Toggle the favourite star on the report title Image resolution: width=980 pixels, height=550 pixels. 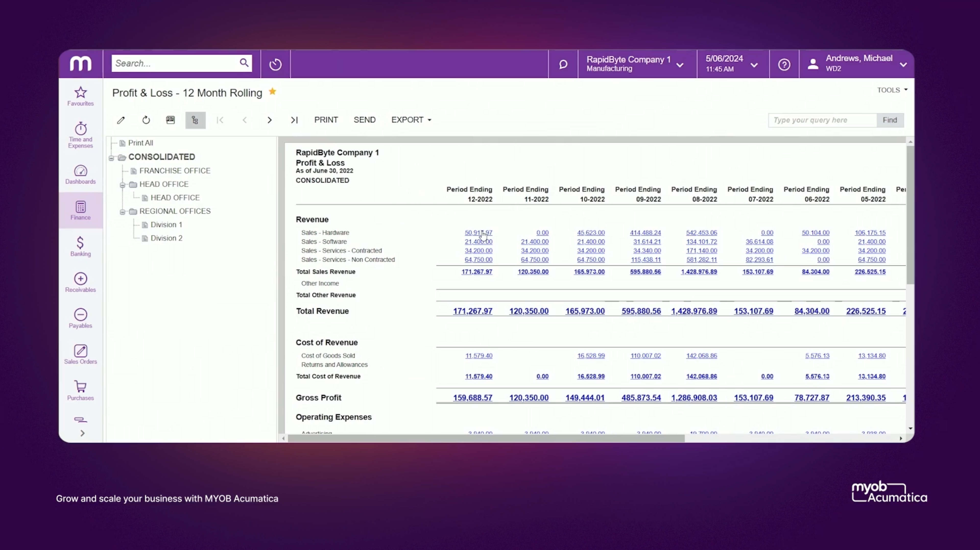[x=272, y=91]
